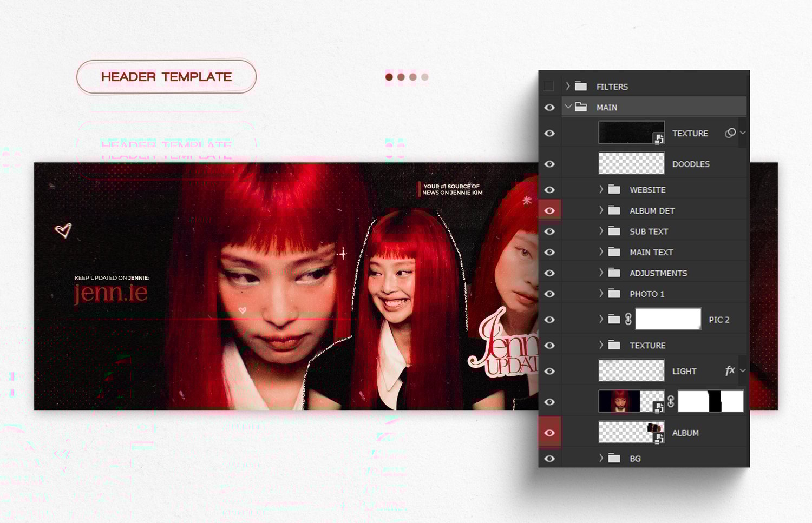Select the SUB TEXT group name
Image resolution: width=812 pixels, height=523 pixels.
[x=649, y=231]
